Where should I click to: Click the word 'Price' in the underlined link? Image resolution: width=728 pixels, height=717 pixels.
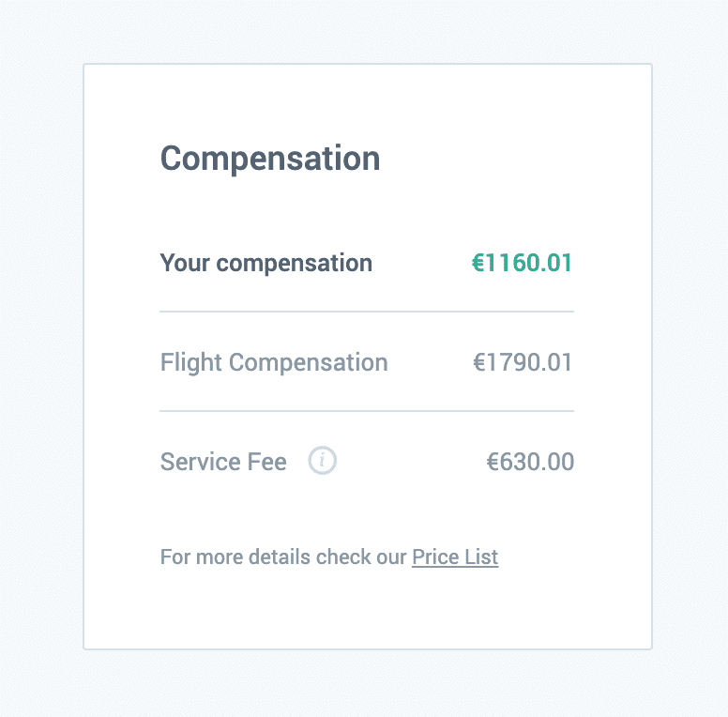point(435,557)
